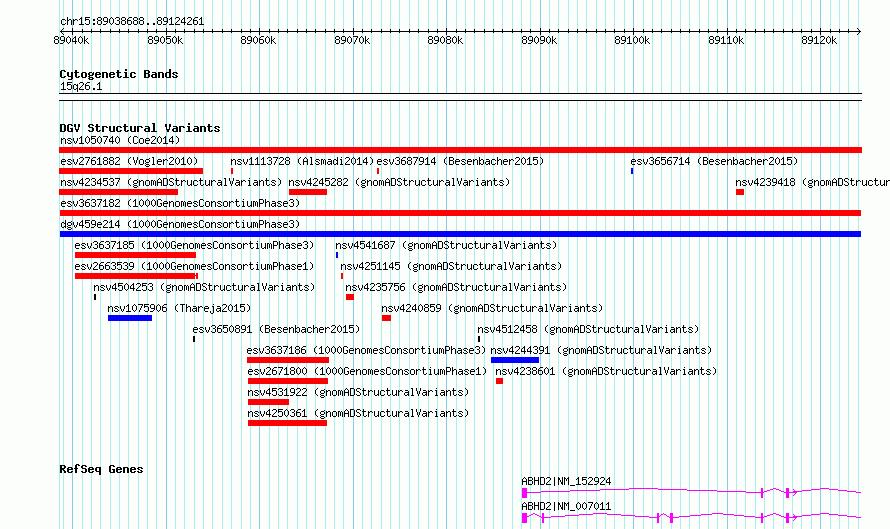Open nsv4244391 gnomAD variant label
890x529 pixels.
coord(601,350)
